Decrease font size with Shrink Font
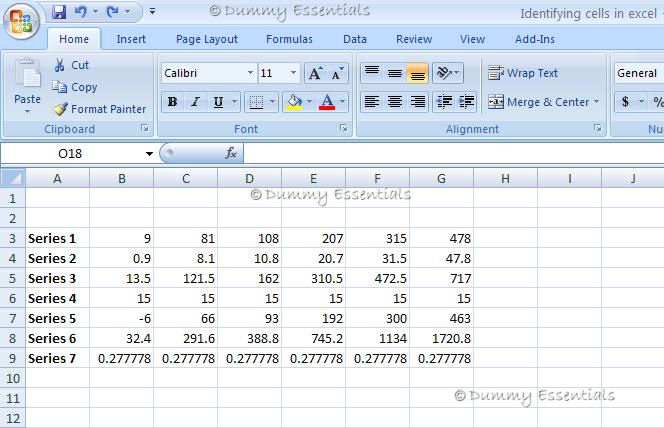The height and width of the screenshot is (428, 664). tap(338, 73)
